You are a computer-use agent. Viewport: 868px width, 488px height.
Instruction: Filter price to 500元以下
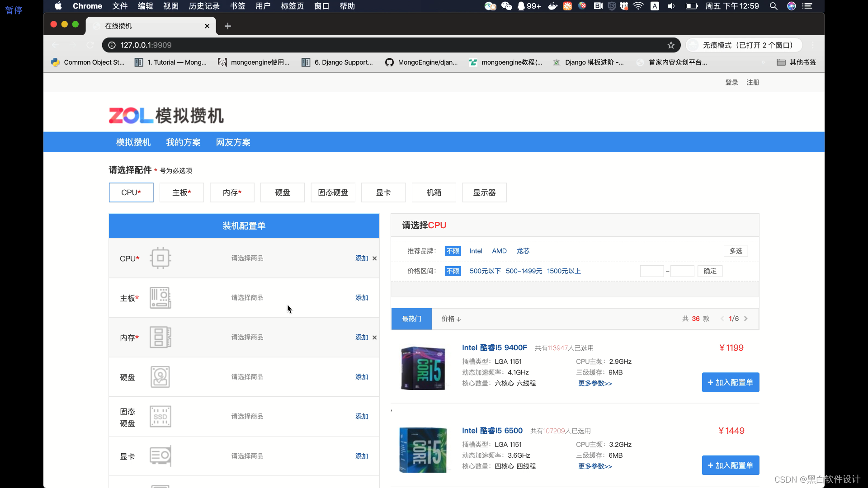click(485, 271)
